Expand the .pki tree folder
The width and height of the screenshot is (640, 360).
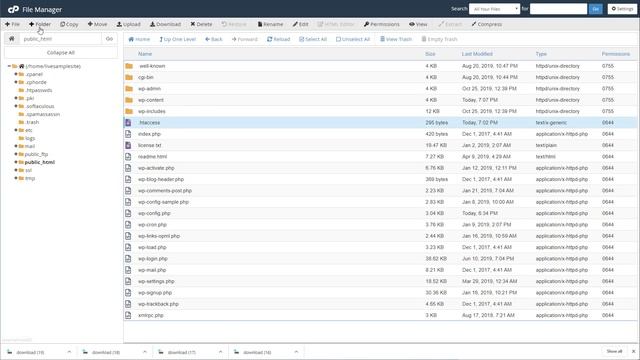[16, 98]
